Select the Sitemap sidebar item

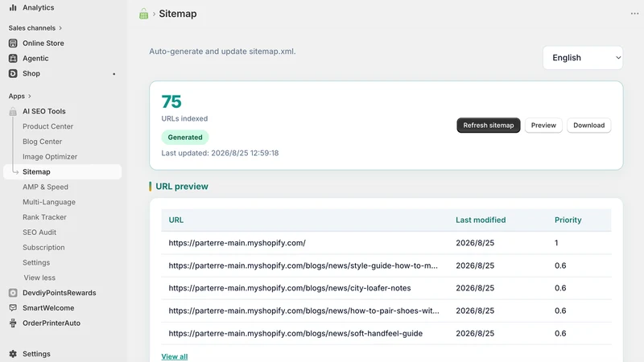pyautogui.click(x=63, y=172)
